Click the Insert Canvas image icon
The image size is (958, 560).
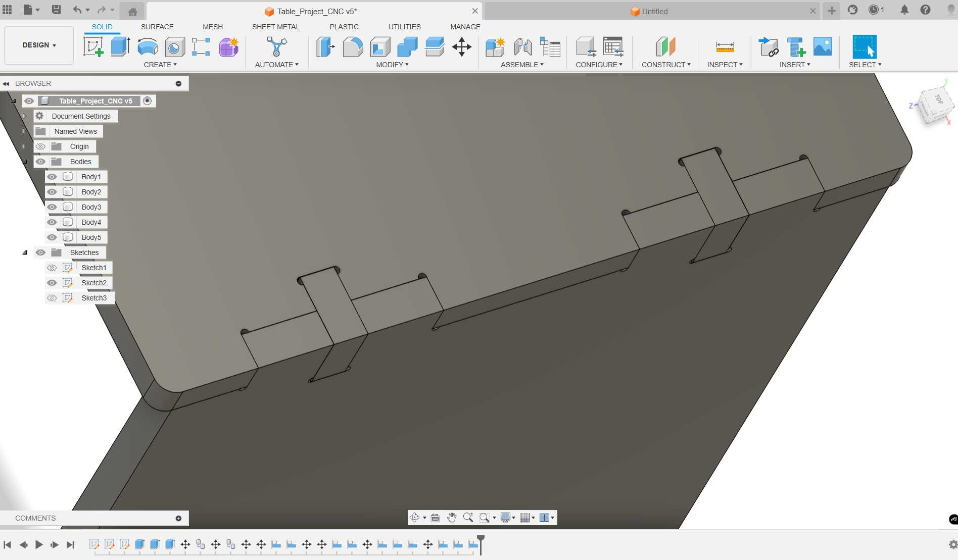(x=823, y=47)
